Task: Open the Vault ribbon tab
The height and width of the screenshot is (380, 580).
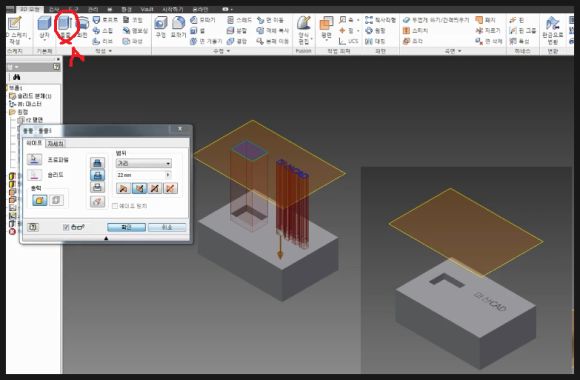Action: [x=147, y=9]
